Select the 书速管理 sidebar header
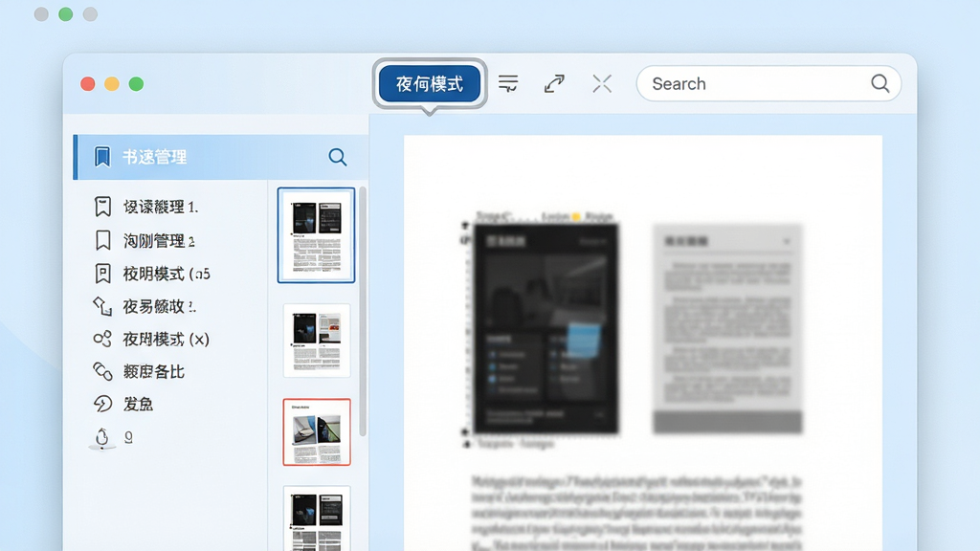Viewport: 980px width, 551px height. pos(221,157)
